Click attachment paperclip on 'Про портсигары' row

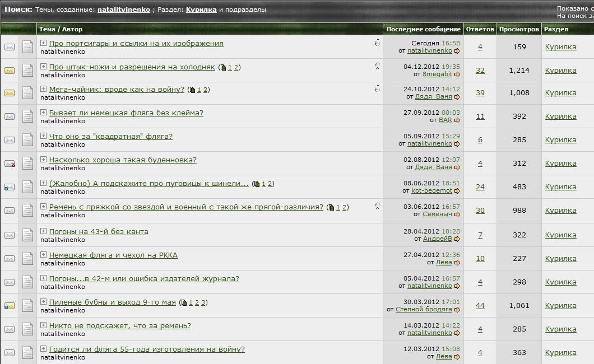(x=377, y=43)
